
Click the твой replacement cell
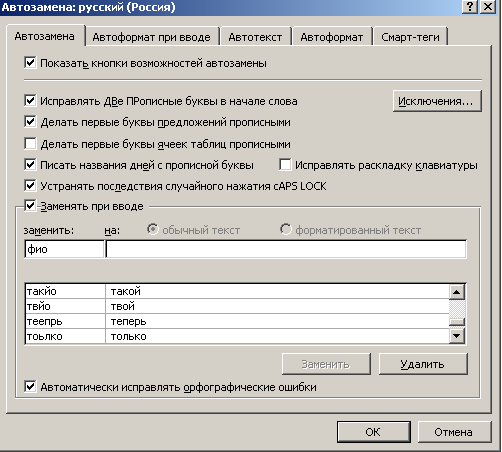(277, 306)
